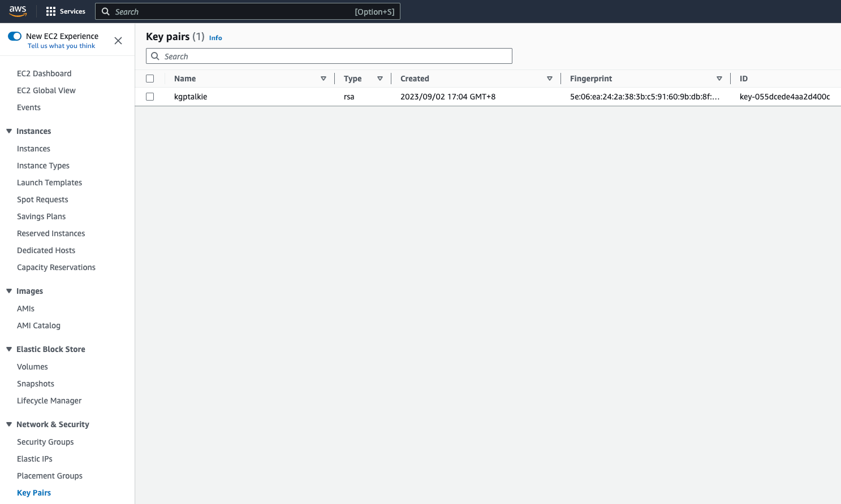The width and height of the screenshot is (841, 504).
Task: Click the AWS logo home icon
Action: click(x=18, y=11)
